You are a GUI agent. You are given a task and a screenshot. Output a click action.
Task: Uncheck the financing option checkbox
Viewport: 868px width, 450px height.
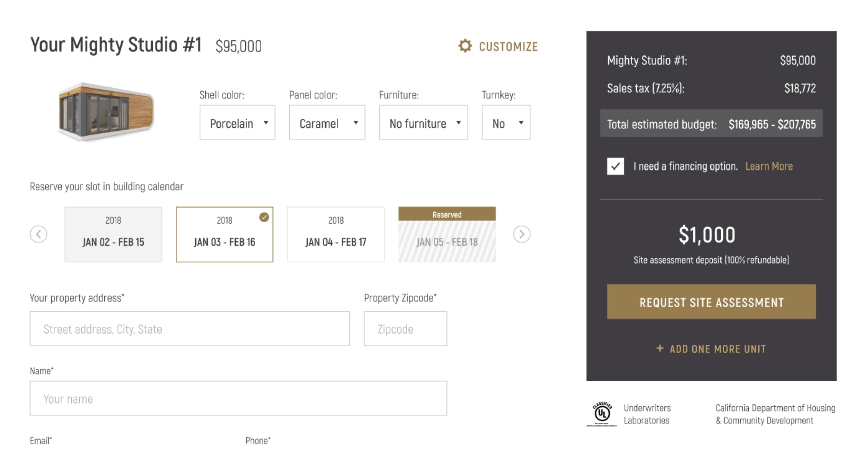(x=615, y=166)
